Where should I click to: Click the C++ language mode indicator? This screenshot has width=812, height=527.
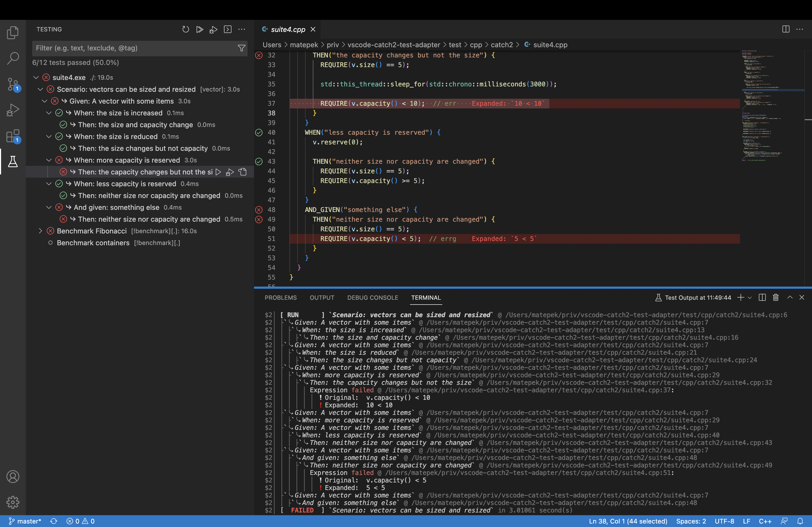(x=765, y=521)
